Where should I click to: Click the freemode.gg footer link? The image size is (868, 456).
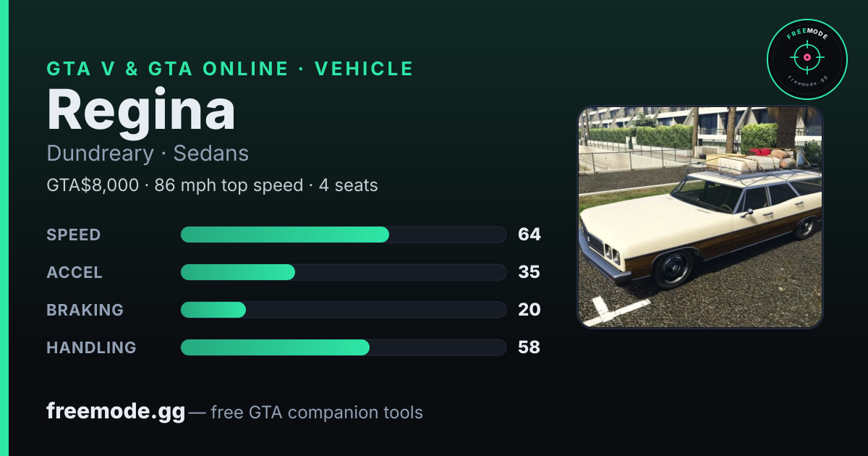(116, 413)
